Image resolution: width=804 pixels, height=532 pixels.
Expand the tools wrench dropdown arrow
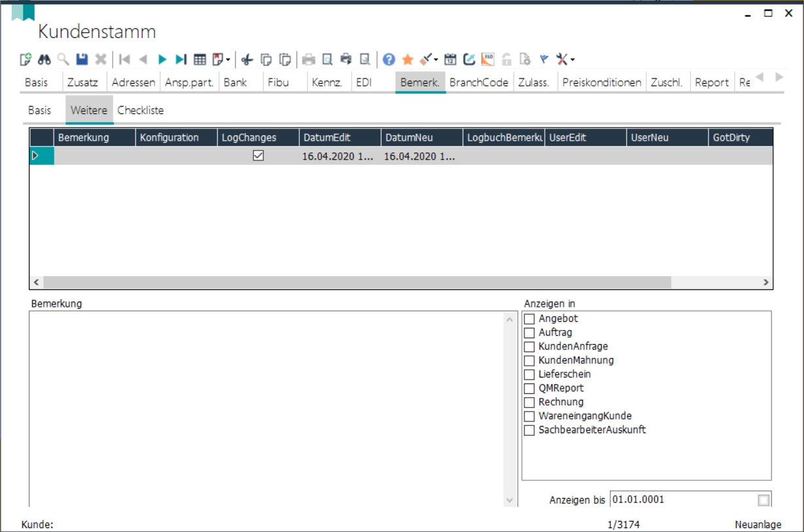tap(573, 60)
